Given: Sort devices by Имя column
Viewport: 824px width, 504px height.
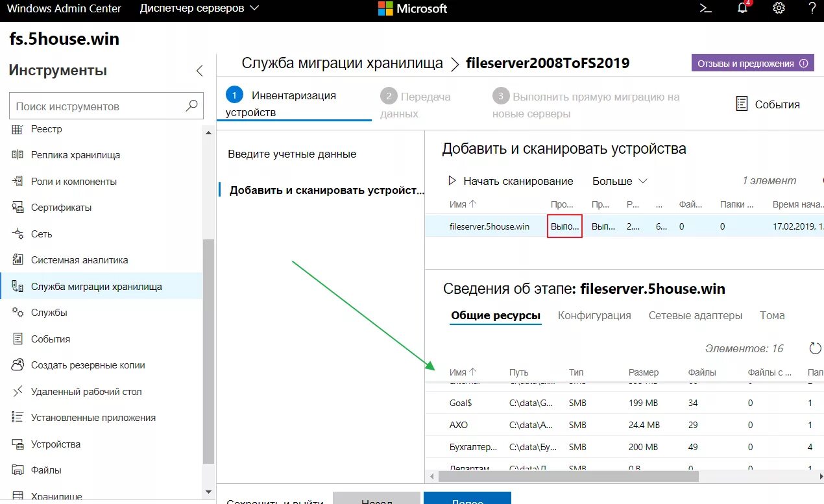Looking at the screenshot, I should 463,204.
